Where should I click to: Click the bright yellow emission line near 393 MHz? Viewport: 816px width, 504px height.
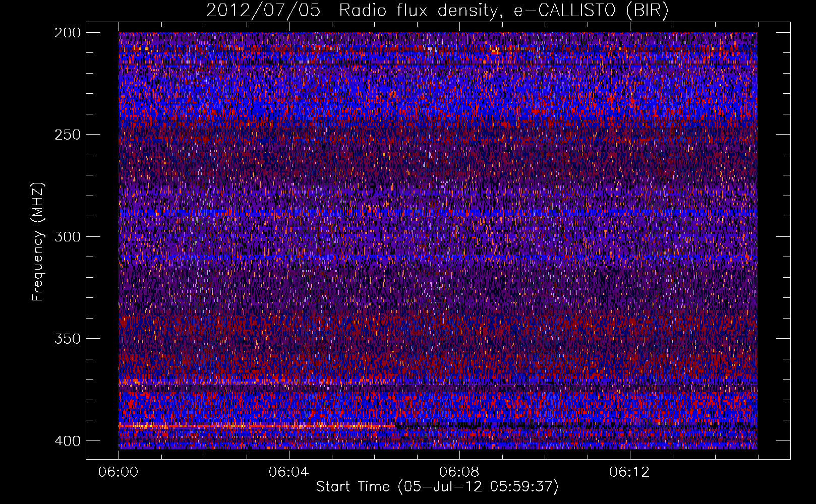[257, 426]
